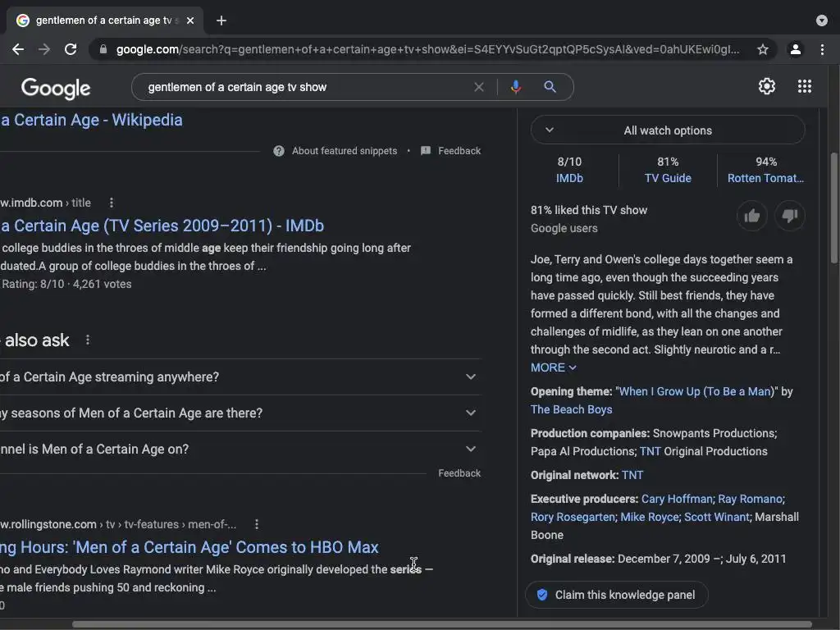Open the Ray Romano producer link
The height and width of the screenshot is (630, 840).
[x=750, y=499]
